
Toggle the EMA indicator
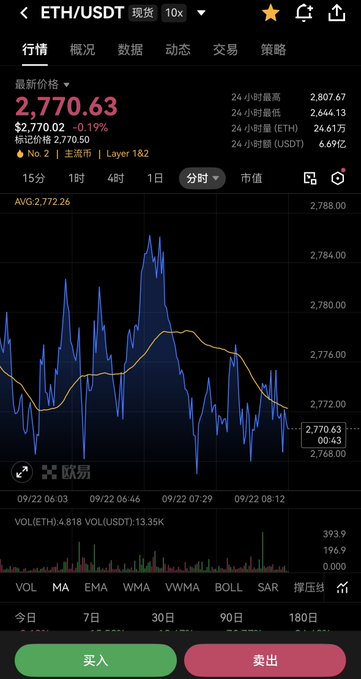tap(96, 587)
